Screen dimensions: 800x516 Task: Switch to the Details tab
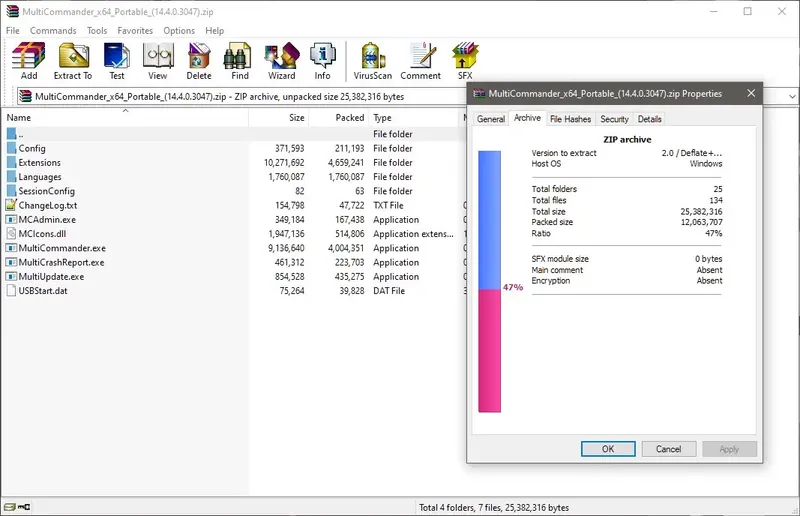point(649,119)
